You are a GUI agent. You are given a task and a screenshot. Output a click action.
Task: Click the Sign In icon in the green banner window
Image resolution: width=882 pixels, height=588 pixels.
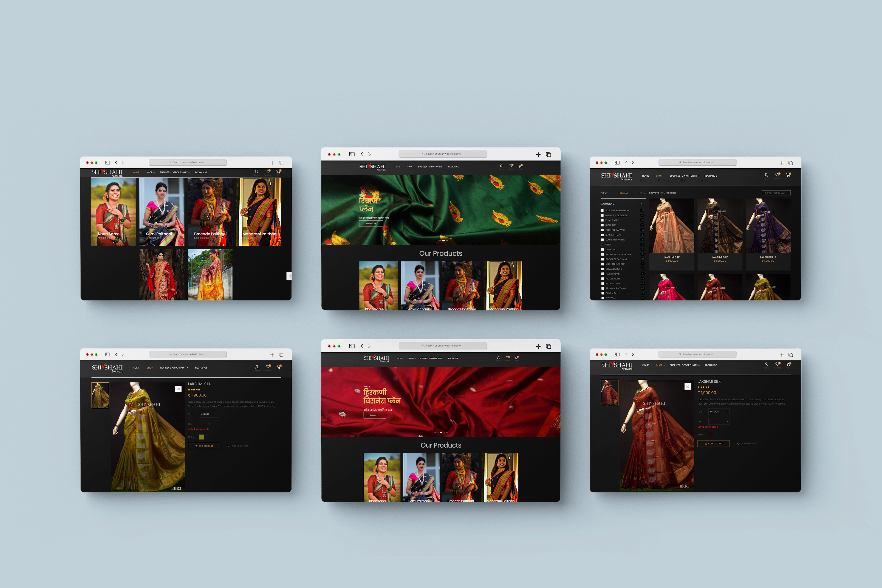click(501, 166)
